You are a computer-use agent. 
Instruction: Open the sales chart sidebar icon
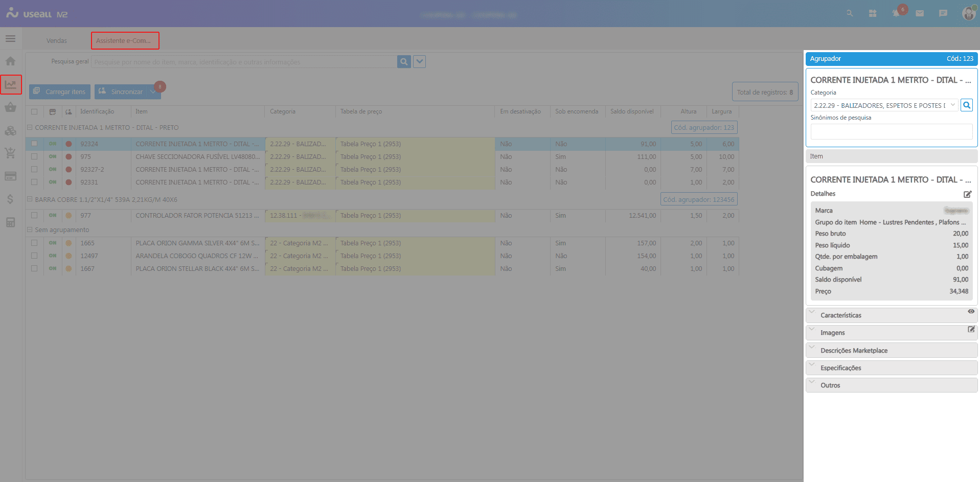click(x=11, y=85)
